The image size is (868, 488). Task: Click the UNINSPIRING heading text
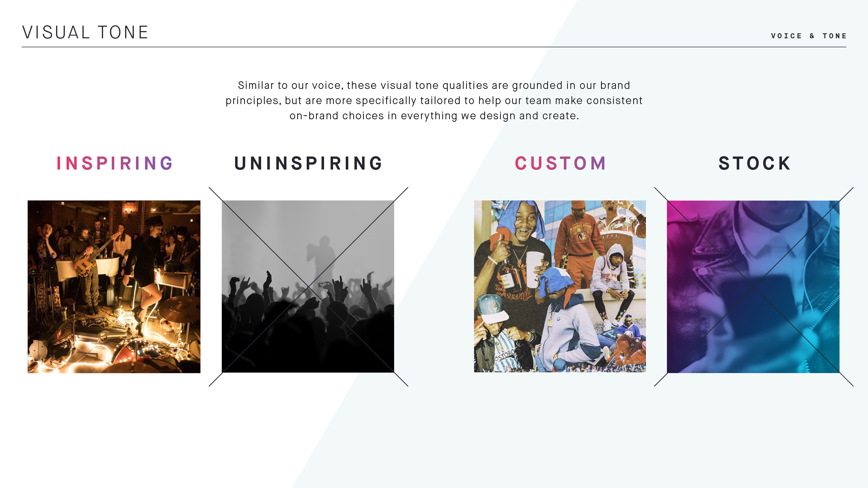(x=308, y=163)
